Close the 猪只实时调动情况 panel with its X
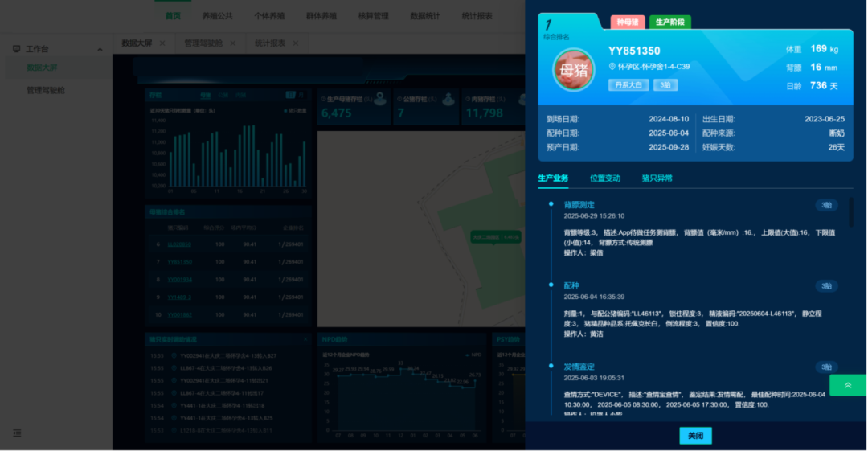The width and height of the screenshot is (868, 451). click(305, 339)
